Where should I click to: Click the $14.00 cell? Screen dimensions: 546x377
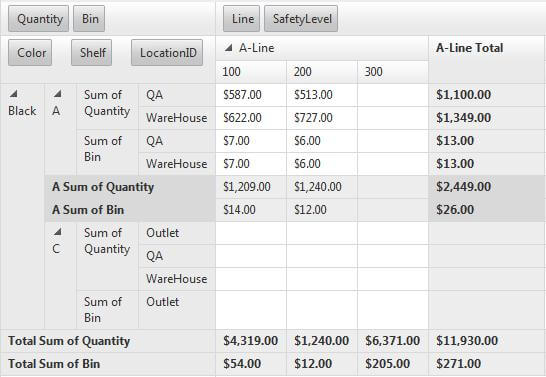tap(251, 210)
